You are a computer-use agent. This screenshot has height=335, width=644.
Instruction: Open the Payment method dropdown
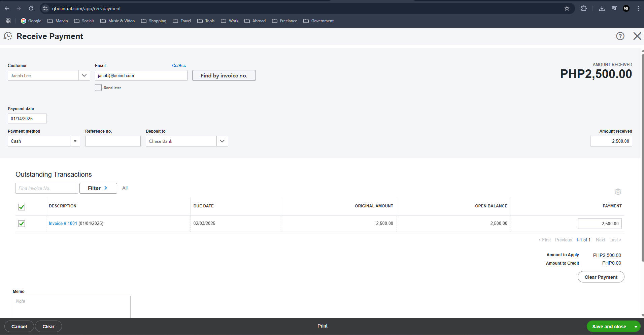[44, 141]
